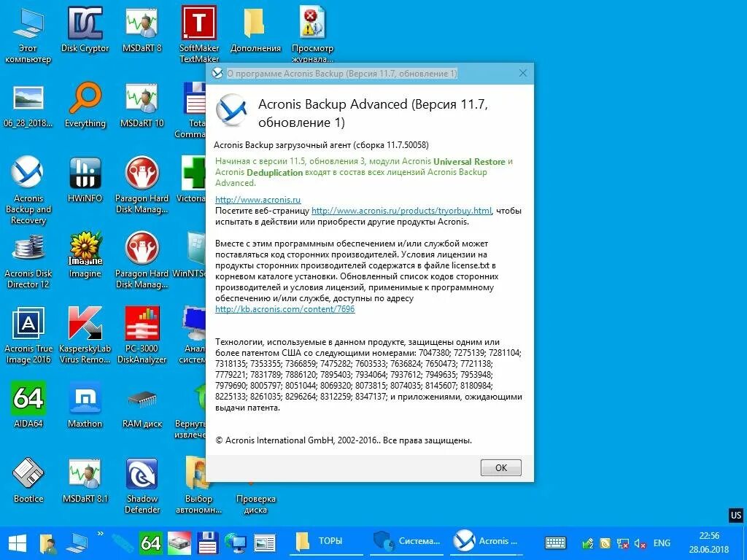Viewport: 747px width, 560px height.
Task: Open Acronis Backup and Recovery desktop icon
Action: click(28, 190)
